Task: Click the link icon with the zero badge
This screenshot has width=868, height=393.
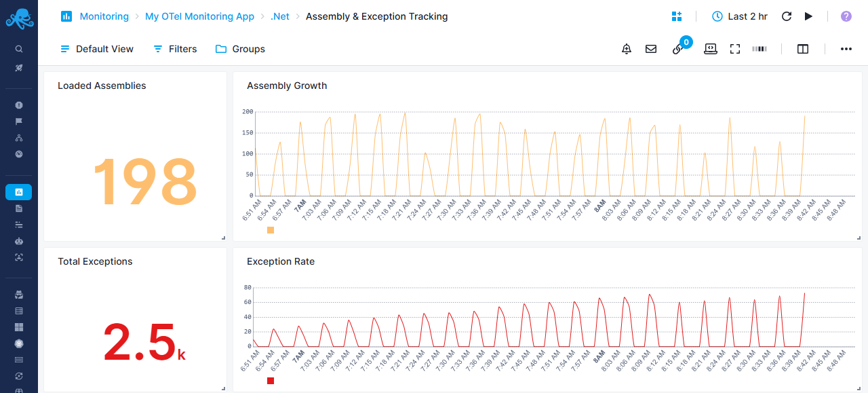Action: pyautogui.click(x=677, y=50)
